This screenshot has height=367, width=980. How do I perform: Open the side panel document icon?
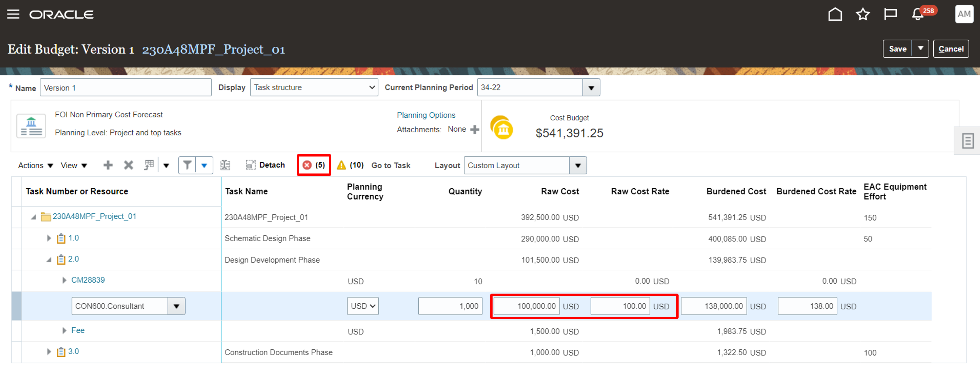tap(968, 141)
